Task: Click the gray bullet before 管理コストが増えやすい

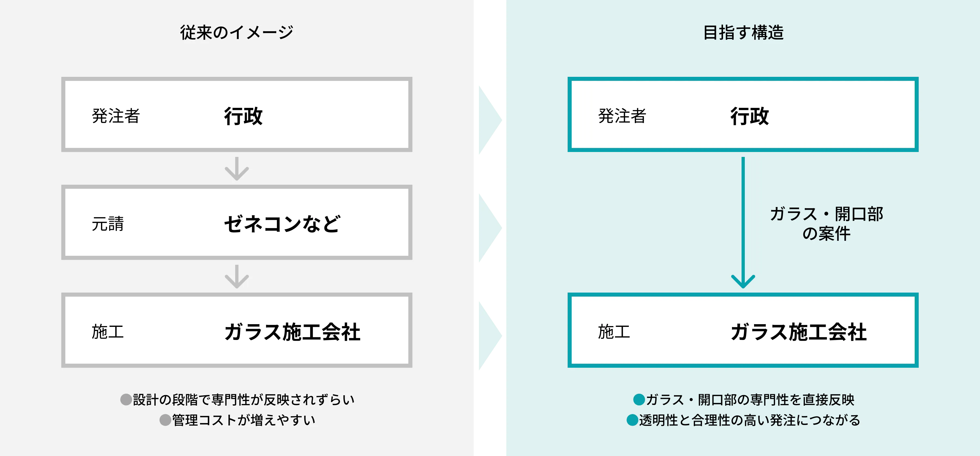Action: point(165,420)
